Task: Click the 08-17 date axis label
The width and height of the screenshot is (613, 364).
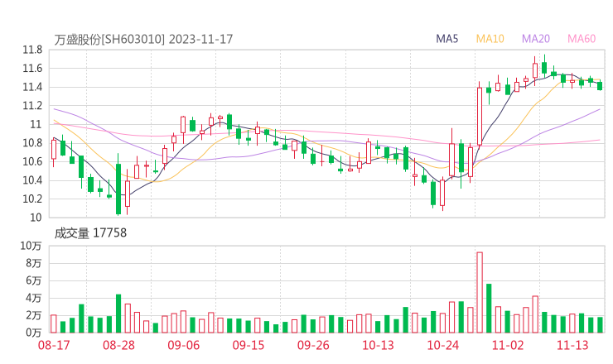Action: [54, 345]
